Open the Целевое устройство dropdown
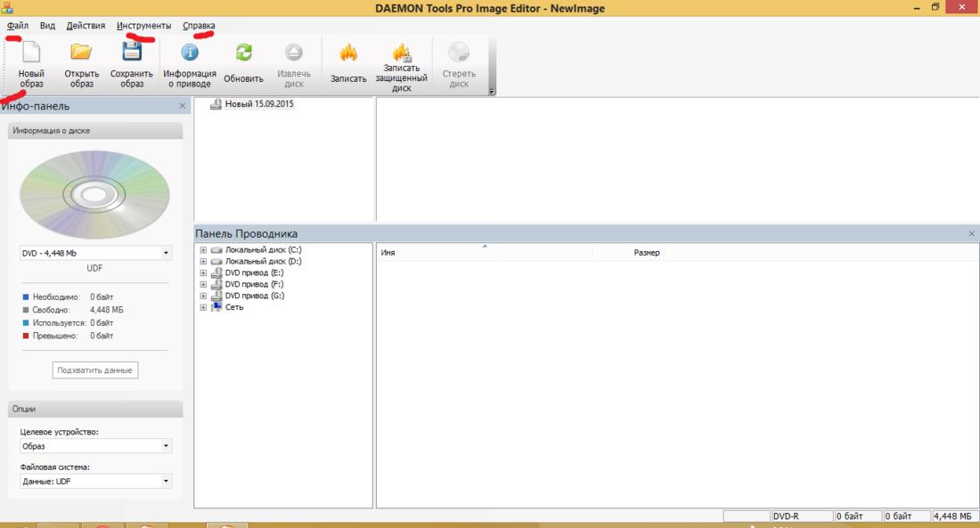The height and width of the screenshot is (528, 980). (166, 446)
